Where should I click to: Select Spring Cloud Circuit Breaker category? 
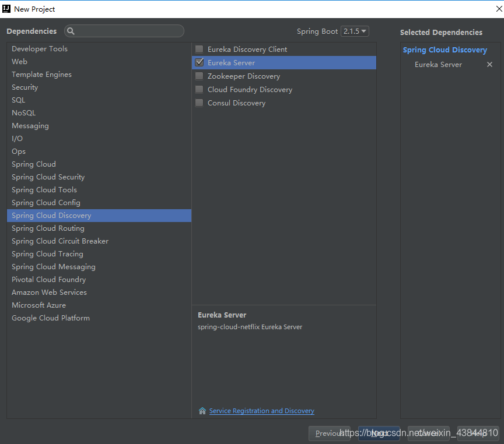click(x=99, y=241)
